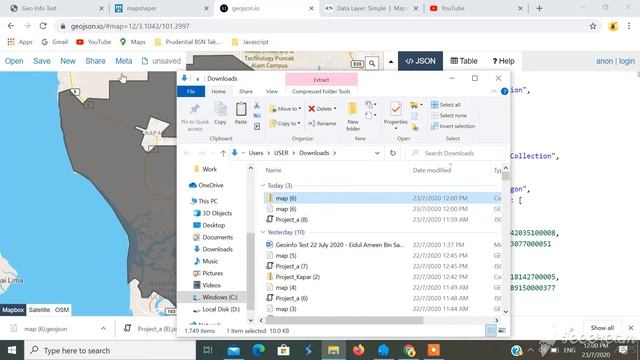Switch to Explorer View tab
The width and height of the screenshot is (640, 360).
(x=271, y=91)
